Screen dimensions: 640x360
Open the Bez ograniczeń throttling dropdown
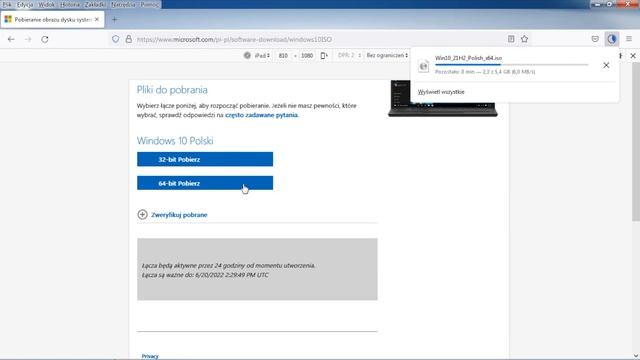387,56
